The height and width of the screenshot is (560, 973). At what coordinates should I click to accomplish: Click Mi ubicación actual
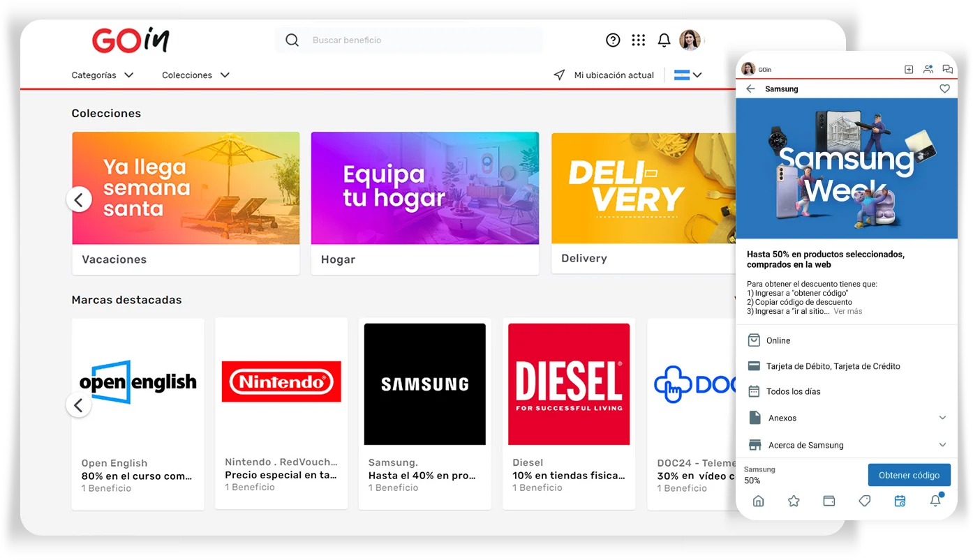click(614, 75)
